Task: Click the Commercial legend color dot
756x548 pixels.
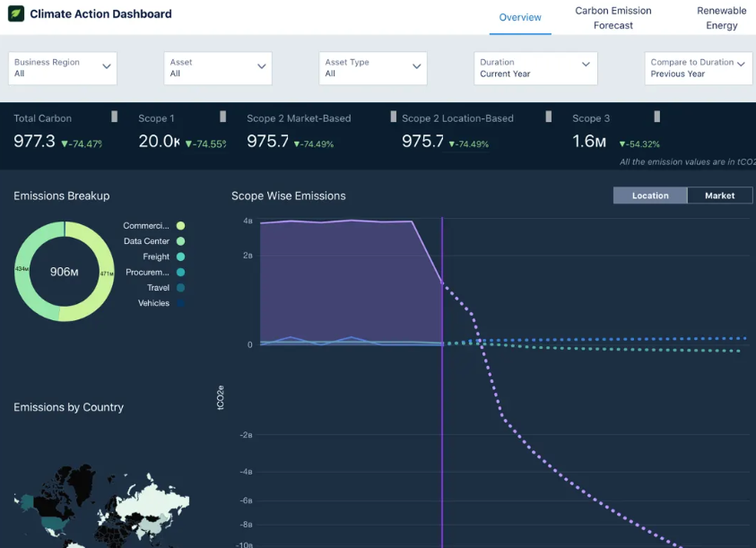Action: point(181,226)
